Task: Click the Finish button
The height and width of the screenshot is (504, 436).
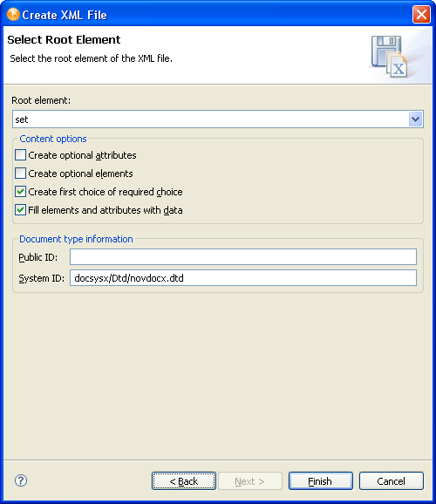Action: click(x=321, y=480)
